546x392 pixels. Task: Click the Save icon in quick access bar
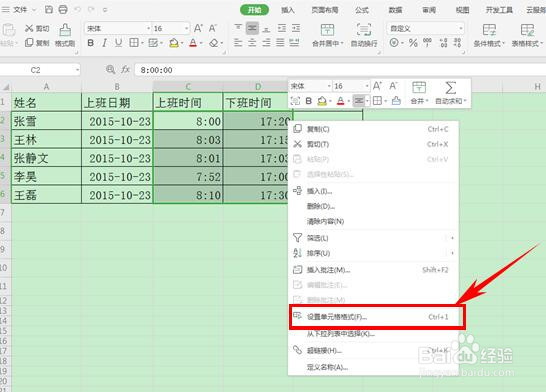pos(49,9)
